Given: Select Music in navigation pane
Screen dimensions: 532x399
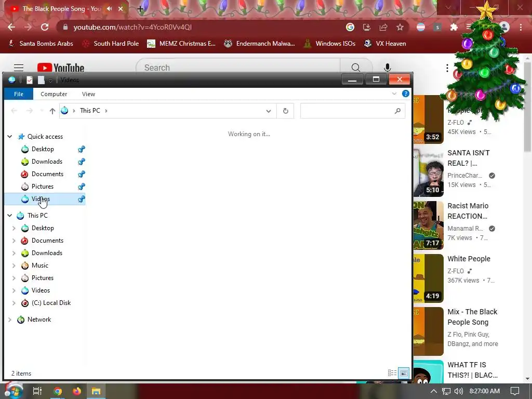Looking at the screenshot, I should (39, 265).
